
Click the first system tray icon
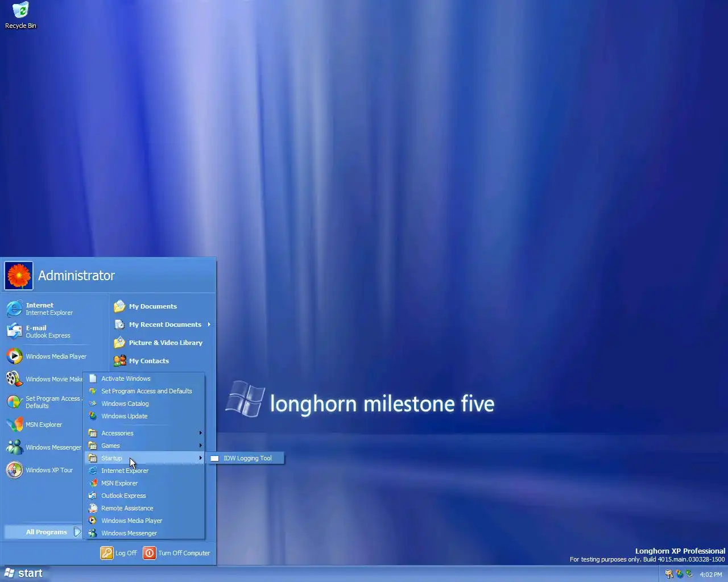pos(669,574)
